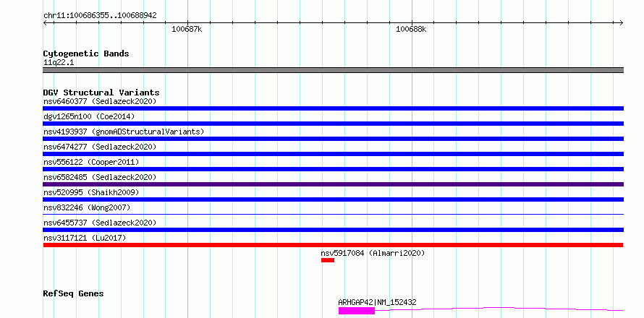Image resolution: width=644 pixels, height=318 pixels.
Task: Click the blue bar under nsv6455737
Action: tap(333, 230)
